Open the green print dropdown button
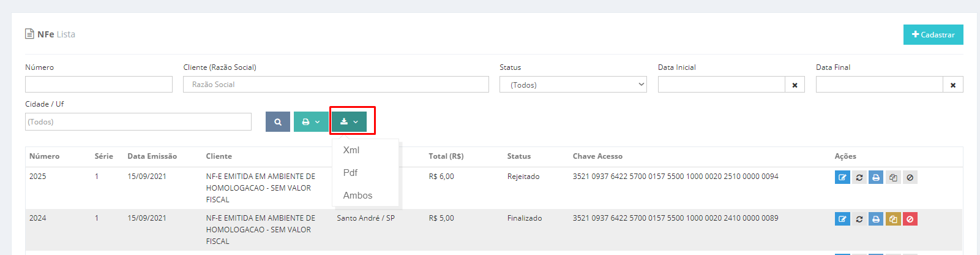The image size is (980, 255). point(311,121)
